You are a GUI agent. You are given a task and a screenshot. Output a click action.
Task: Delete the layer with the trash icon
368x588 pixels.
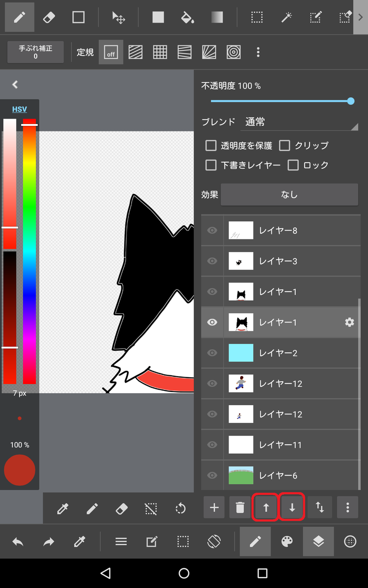[240, 507]
